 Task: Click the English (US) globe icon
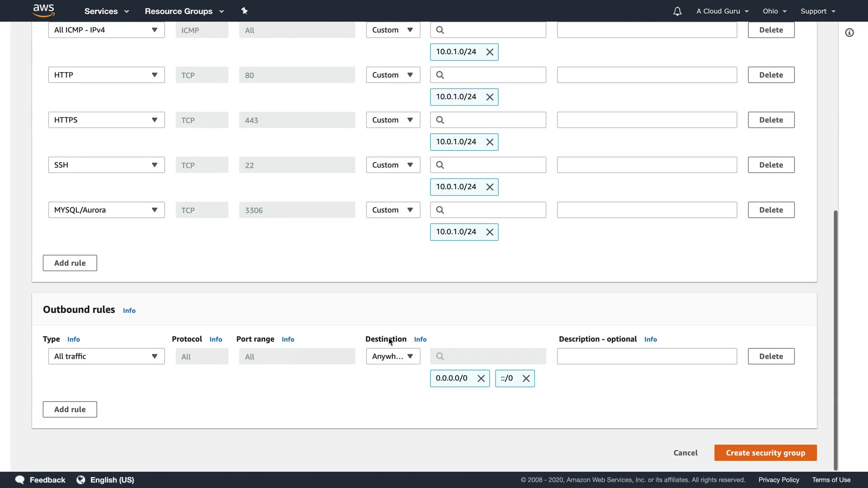point(81,480)
